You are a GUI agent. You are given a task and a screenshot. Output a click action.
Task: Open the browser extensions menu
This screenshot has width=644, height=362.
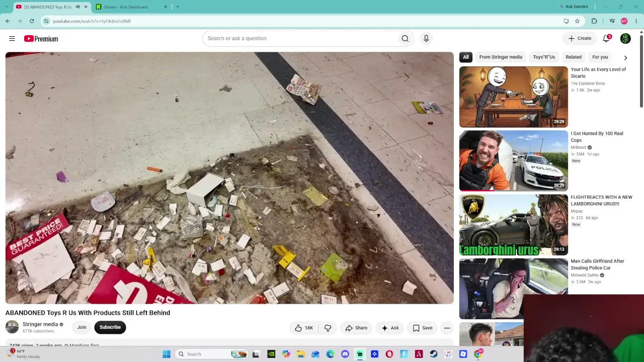(x=594, y=21)
